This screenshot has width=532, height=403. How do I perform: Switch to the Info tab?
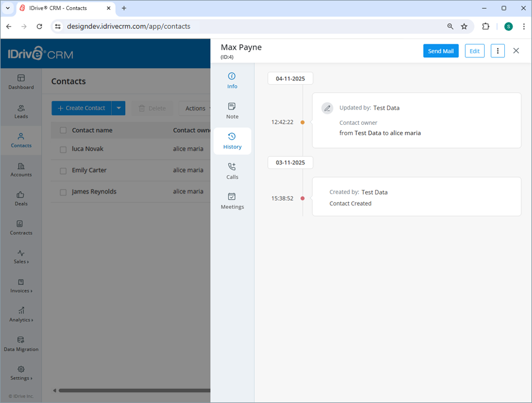coord(232,80)
